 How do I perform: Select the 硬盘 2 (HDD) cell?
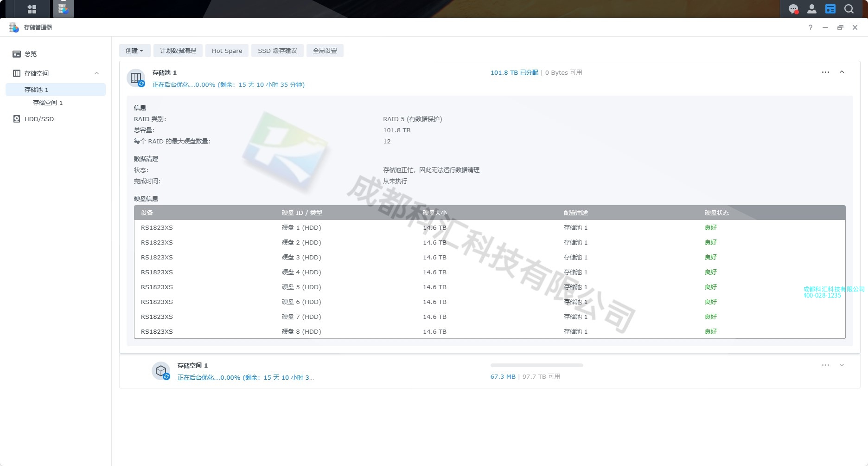tap(301, 242)
